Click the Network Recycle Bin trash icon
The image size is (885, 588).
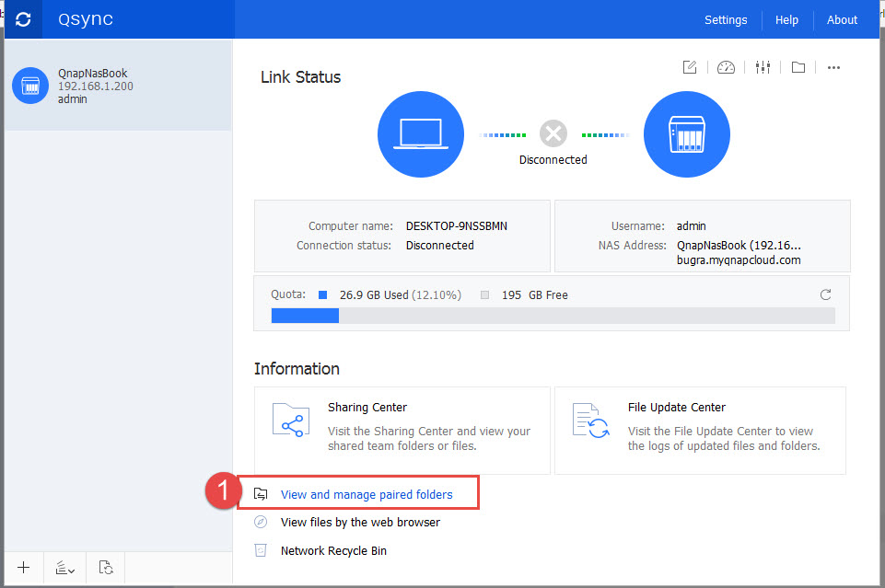[x=261, y=550]
